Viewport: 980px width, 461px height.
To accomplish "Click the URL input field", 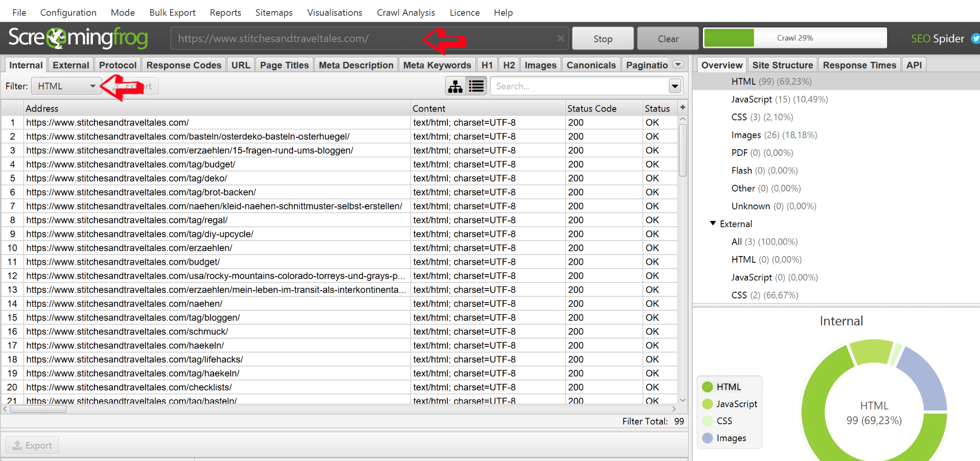I will pyautogui.click(x=369, y=38).
